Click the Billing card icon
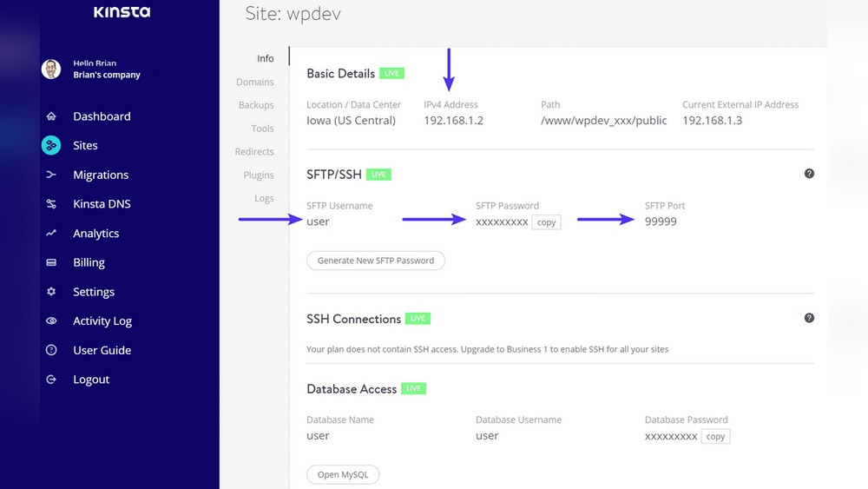The image size is (868, 489). [x=51, y=262]
